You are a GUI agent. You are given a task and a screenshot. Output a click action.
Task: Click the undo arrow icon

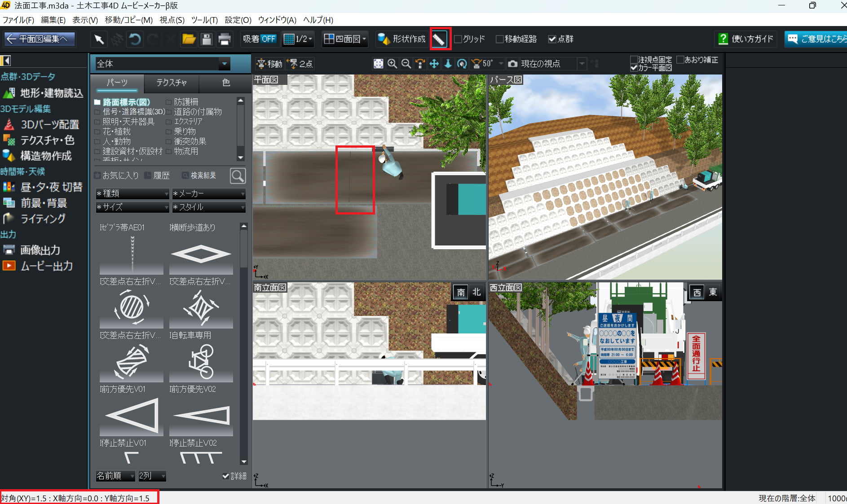(135, 39)
